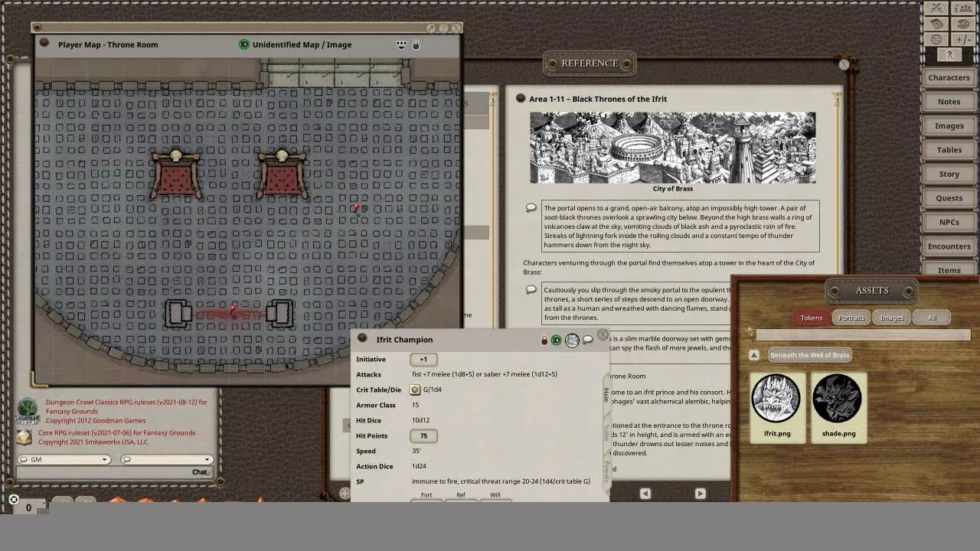Go to next reference page arrow

700,494
